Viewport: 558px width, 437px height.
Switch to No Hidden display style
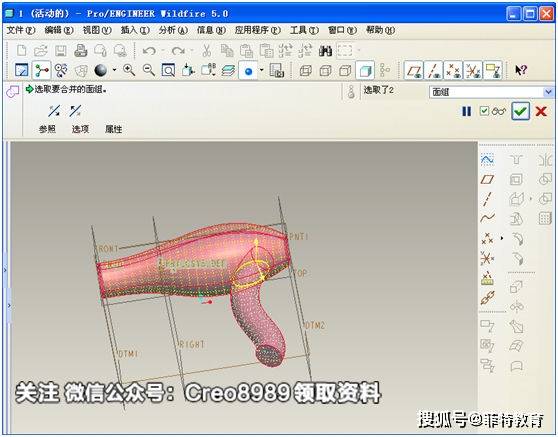[345, 70]
